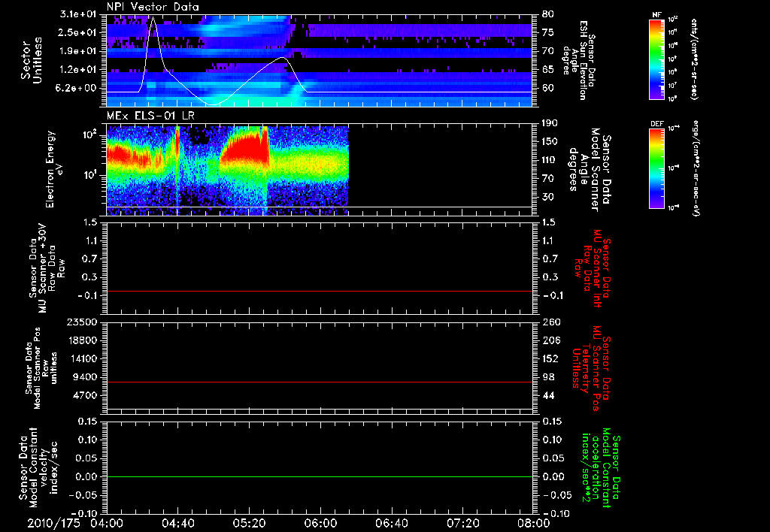Click the red line in Scanner Pos panel

pyautogui.click(x=320, y=382)
